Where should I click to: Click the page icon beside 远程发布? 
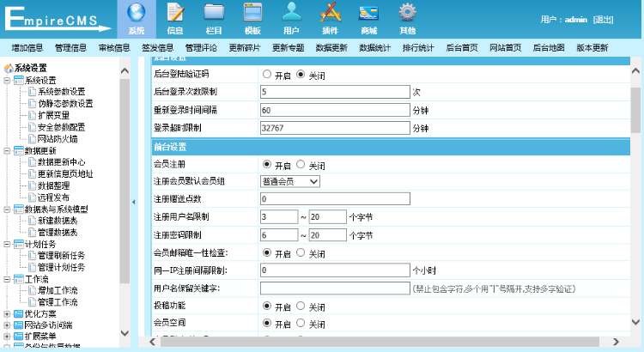32,197
